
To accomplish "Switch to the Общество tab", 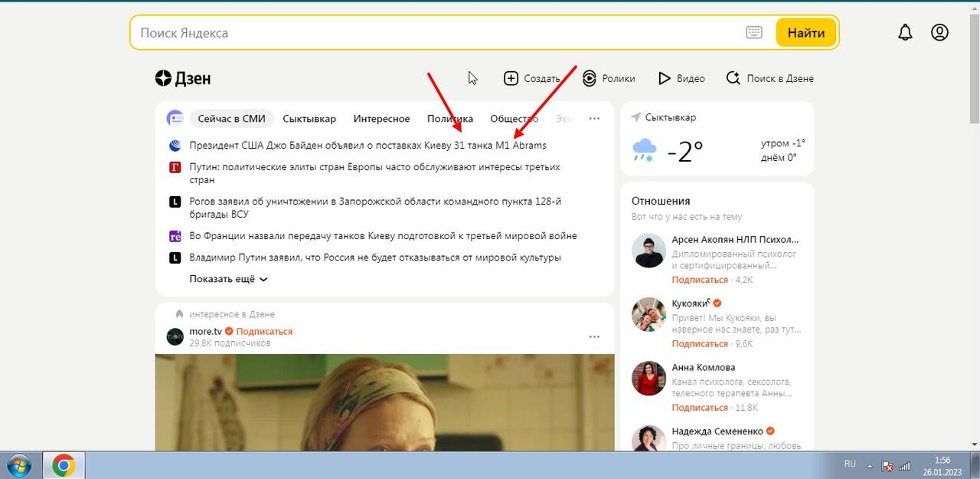I will 514,119.
